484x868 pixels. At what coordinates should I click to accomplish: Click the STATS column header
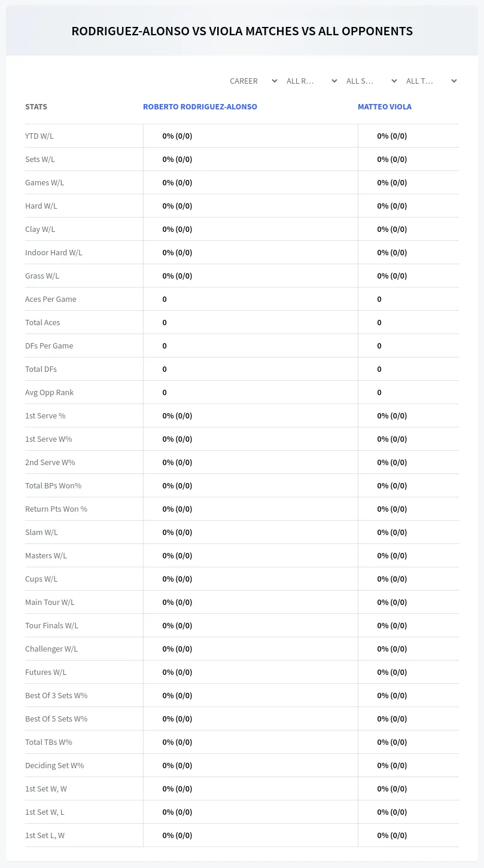click(x=36, y=106)
